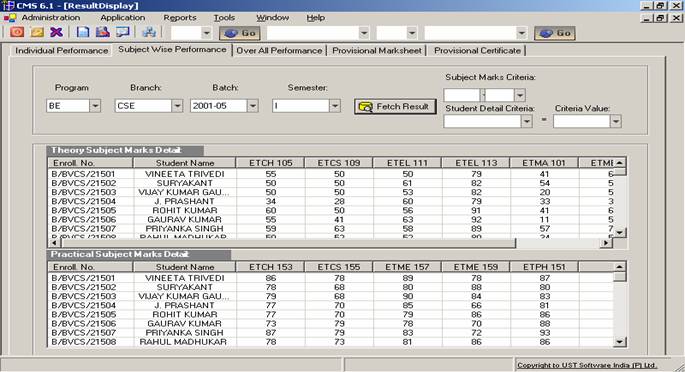
Task: Select PRIYANKA SINGH in theory marks table
Action: point(184,228)
